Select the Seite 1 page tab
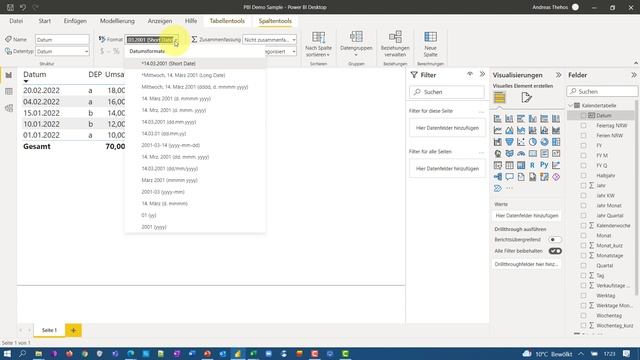 [49, 330]
